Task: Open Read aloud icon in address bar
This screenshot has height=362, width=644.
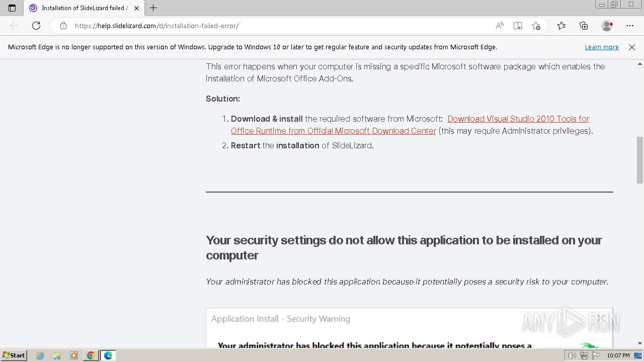Action: tap(500, 26)
